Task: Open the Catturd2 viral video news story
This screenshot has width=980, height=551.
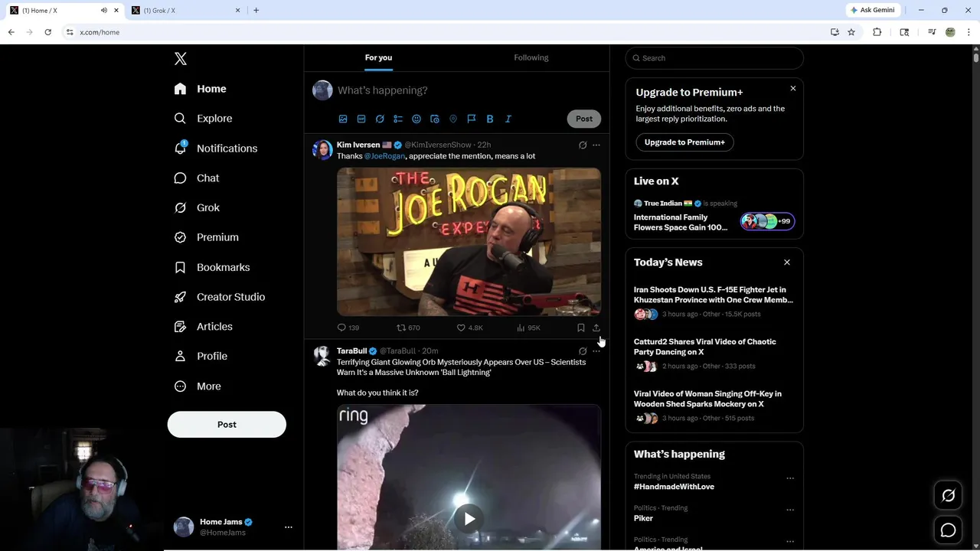Action: [x=705, y=347]
